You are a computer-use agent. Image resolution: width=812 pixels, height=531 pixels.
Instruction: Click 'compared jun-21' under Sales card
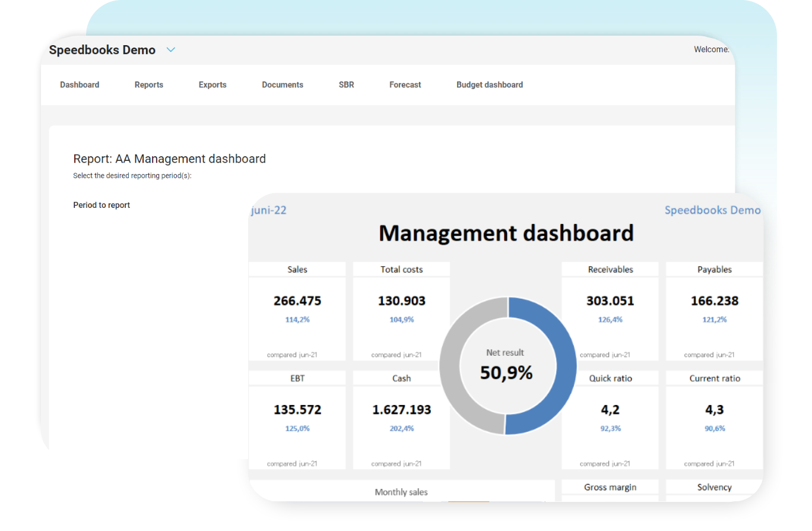pyautogui.click(x=292, y=355)
